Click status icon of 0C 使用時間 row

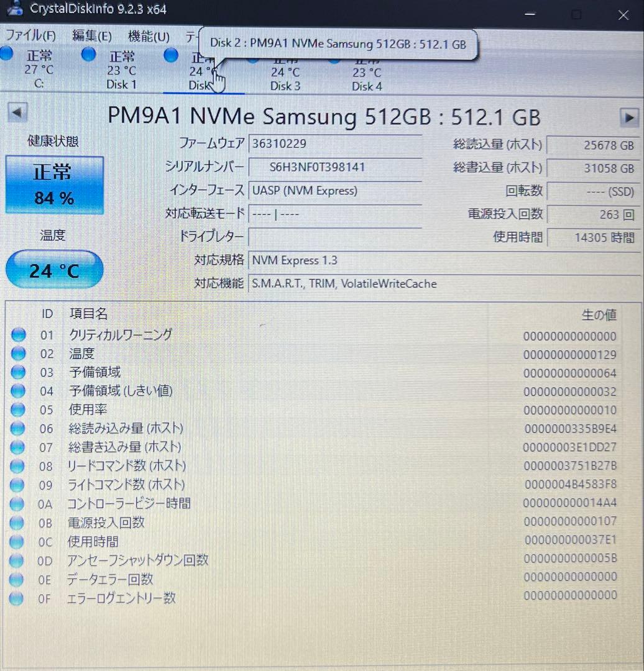(x=17, y=542)
